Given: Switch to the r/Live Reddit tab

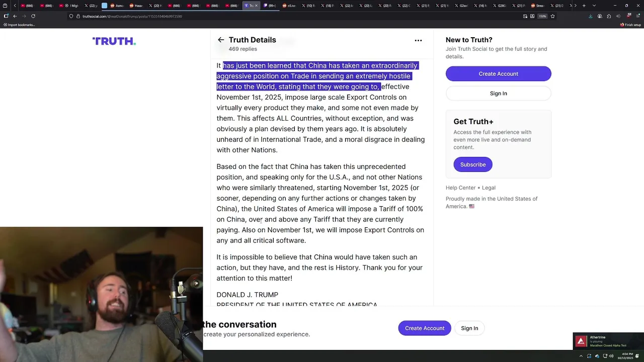Looking at the screenshot, I should coord(289,6).
